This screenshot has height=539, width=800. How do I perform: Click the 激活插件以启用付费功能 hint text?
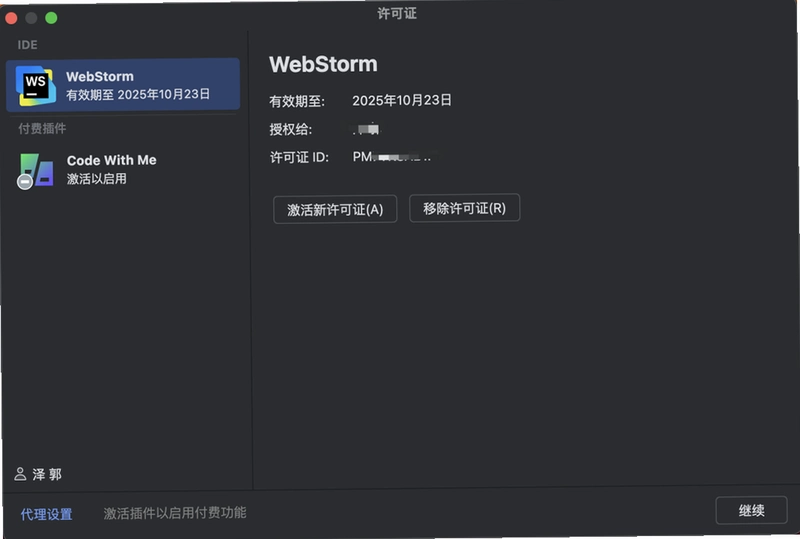[x=175, y=512]
